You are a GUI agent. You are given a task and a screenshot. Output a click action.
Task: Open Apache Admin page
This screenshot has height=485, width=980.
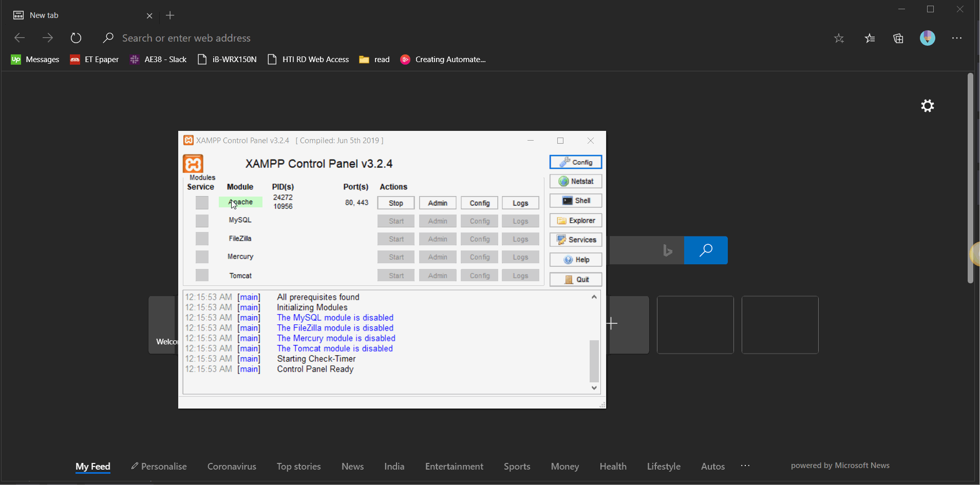click(x=438, y=203)
